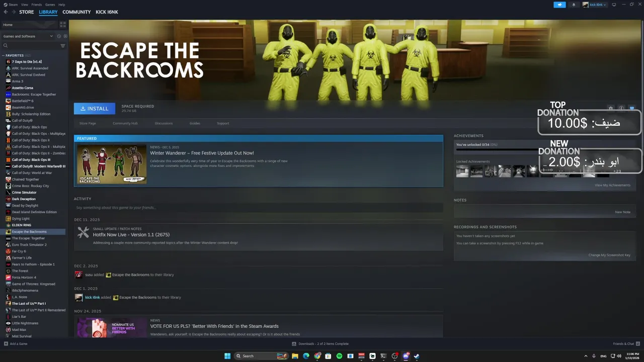Viewport: 644px width, 362px height.
Task: Go back with the left navigation arrow
Action: coord(6,12)
